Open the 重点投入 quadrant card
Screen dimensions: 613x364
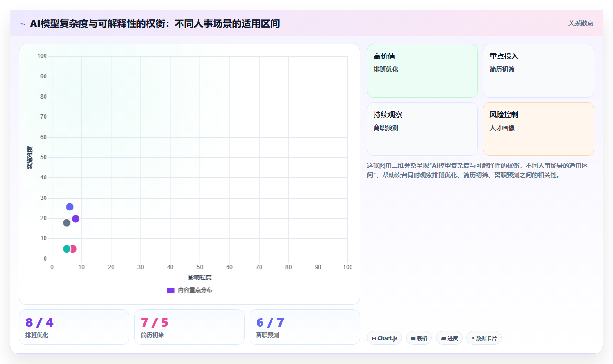(538, 71)
